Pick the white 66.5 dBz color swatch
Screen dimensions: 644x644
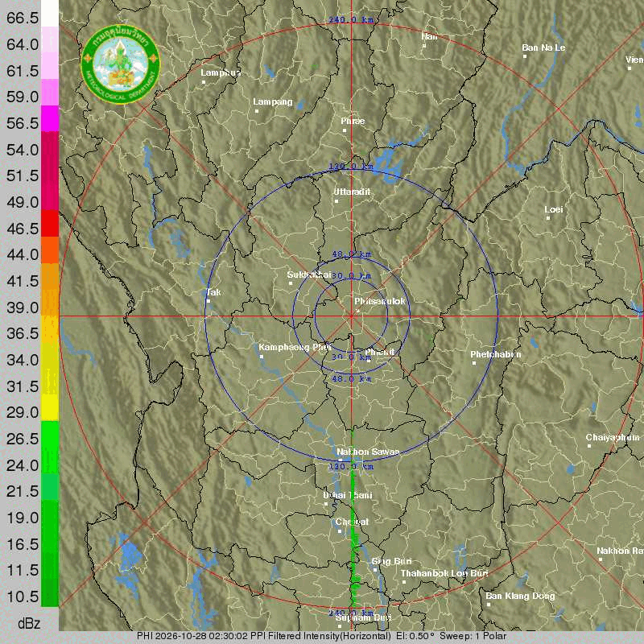click(50, 14)
